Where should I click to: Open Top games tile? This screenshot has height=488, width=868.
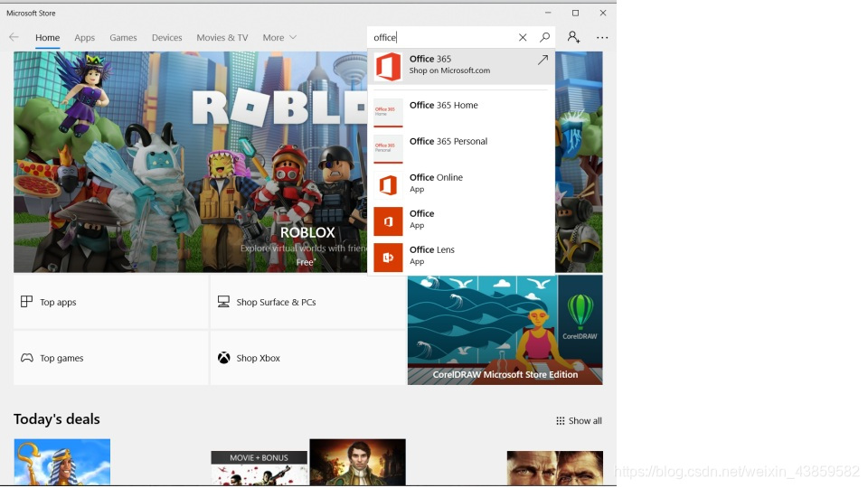pyautogui.click(x=110, y=358)
